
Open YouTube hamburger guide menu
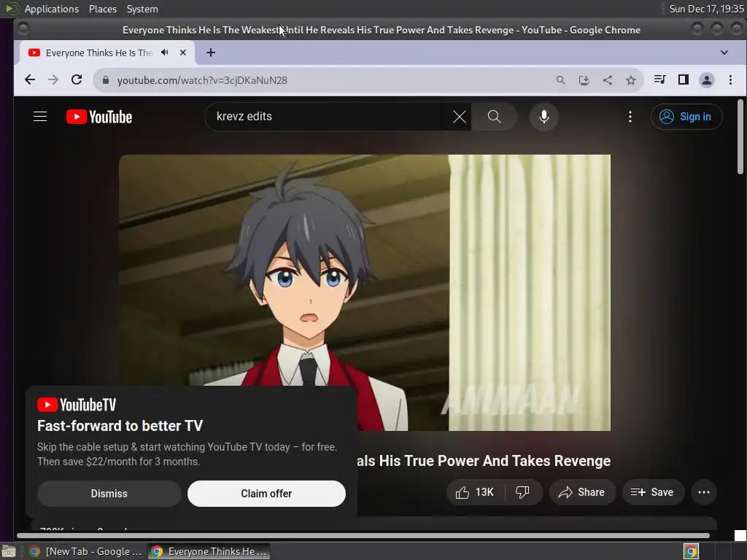40,117
